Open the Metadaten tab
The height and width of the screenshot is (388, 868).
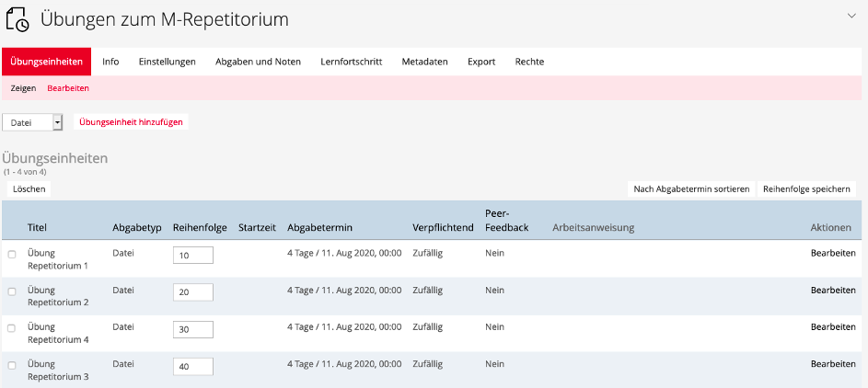point(424,62)
